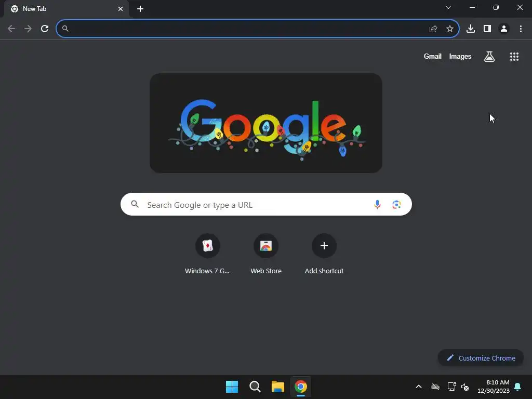
Task: Click Customize Chrome button
Action: pos(481,358)
